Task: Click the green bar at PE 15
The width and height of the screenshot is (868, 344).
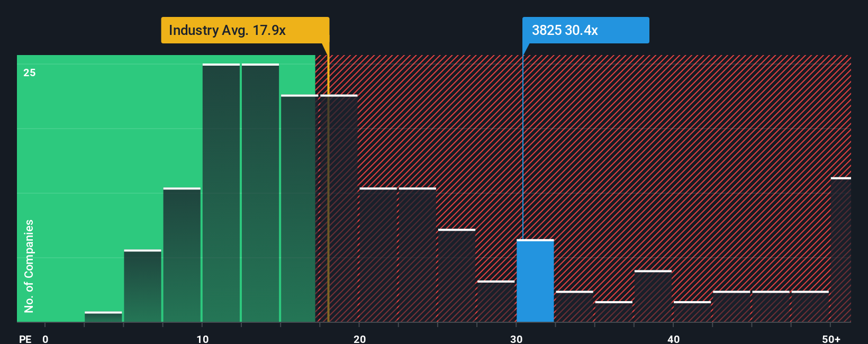Action: 300,209
